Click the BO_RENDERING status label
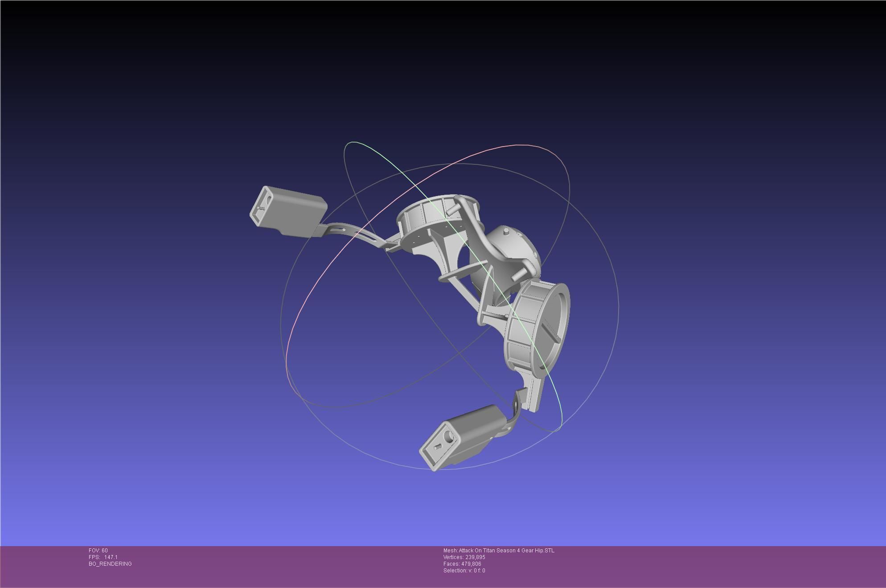886x588 pixels. [110, 564]
